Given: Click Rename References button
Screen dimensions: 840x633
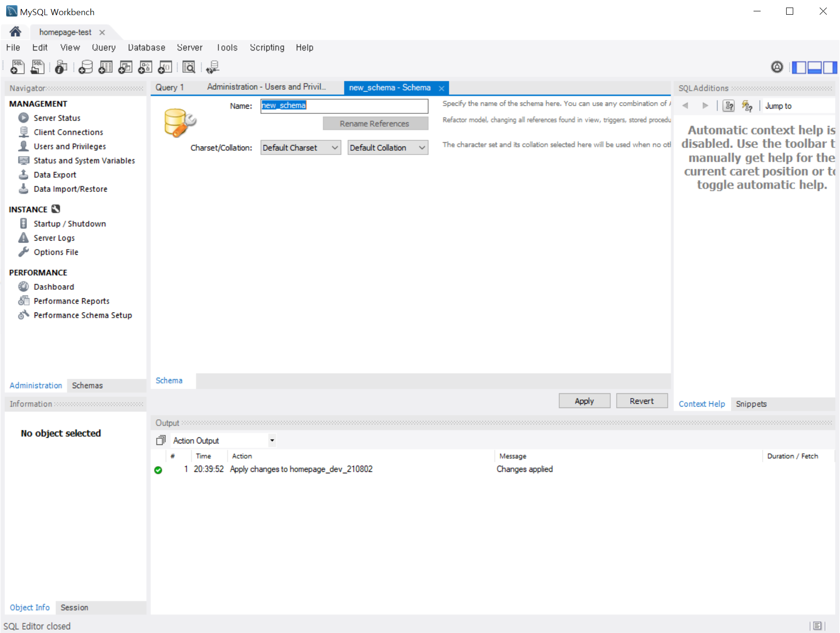Looking at the screenshot, I should (x=375, y=123).
